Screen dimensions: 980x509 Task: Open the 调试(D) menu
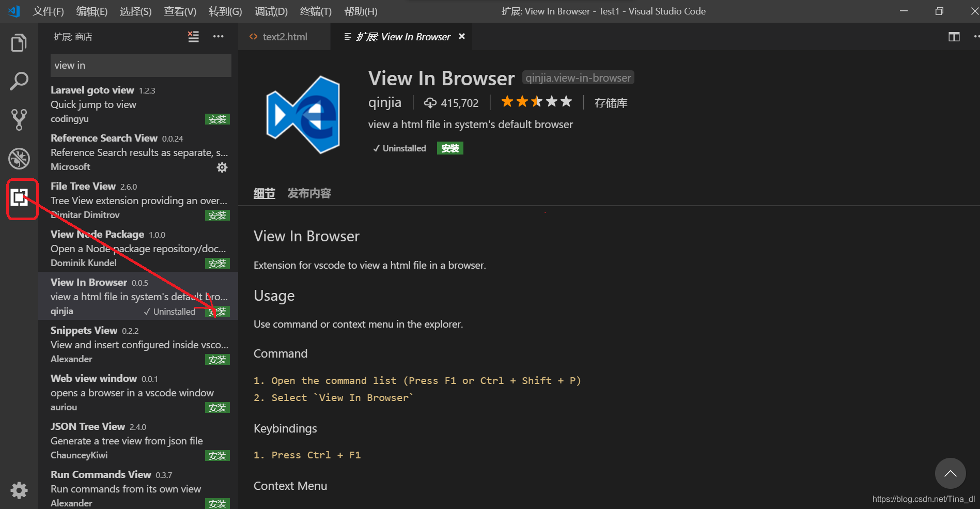coord(271,11)
